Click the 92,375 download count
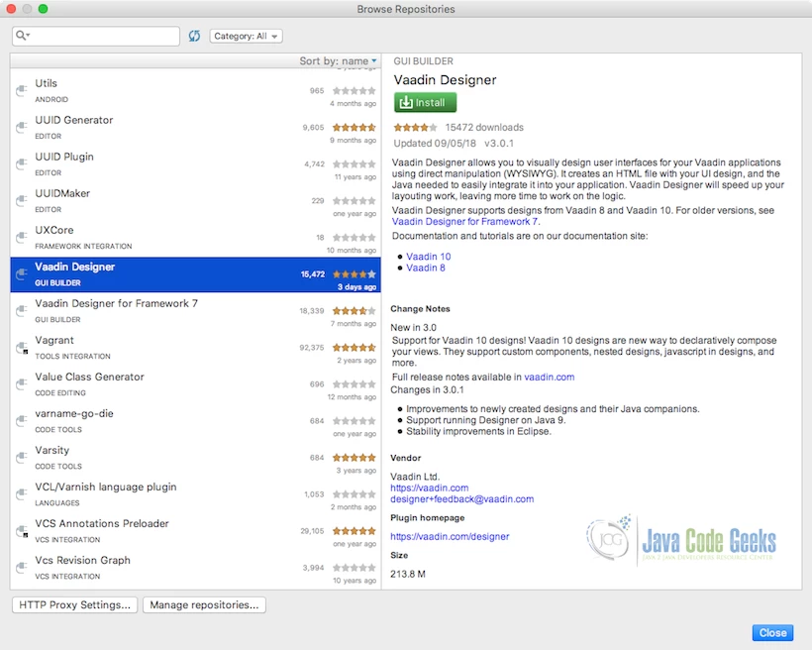Screen dimensions: 812x650 pos(312,347)
